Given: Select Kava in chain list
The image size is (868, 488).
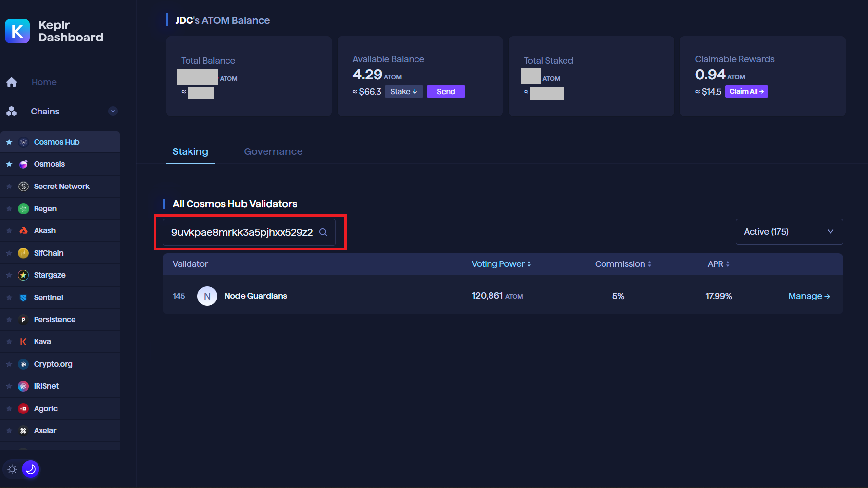Looking at the screenshot, I should coord(60,342).
